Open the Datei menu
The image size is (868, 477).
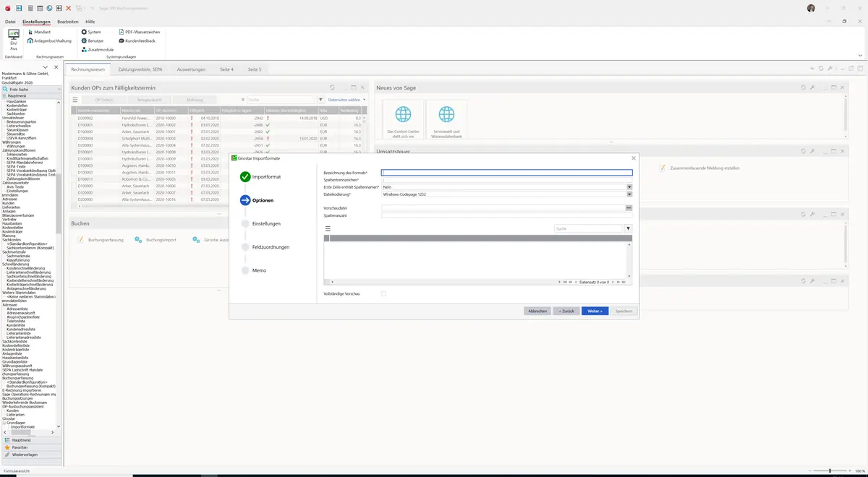(x=10, y=22)
